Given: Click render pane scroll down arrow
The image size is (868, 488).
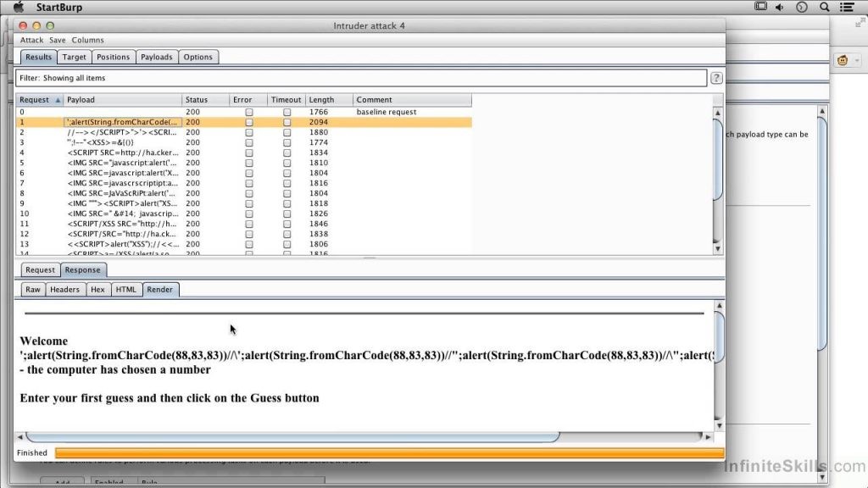Looking at the screenshot, I should (719, 425).
